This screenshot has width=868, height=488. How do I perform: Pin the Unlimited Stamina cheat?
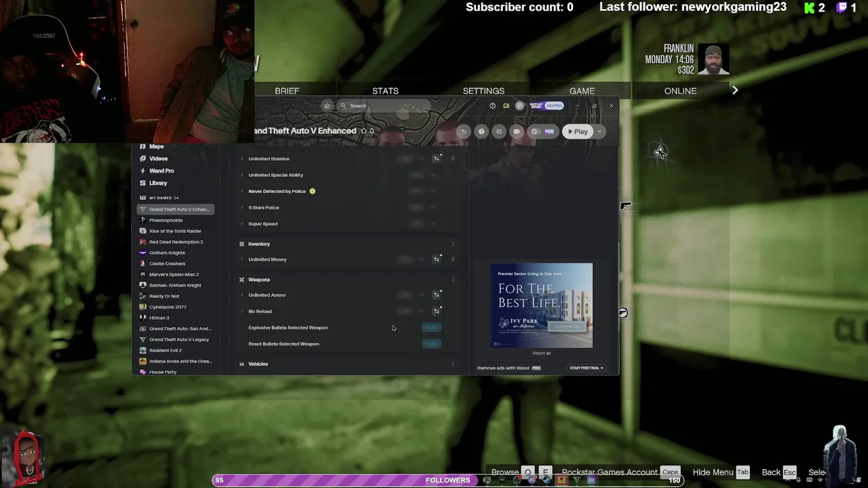point(453,159)
